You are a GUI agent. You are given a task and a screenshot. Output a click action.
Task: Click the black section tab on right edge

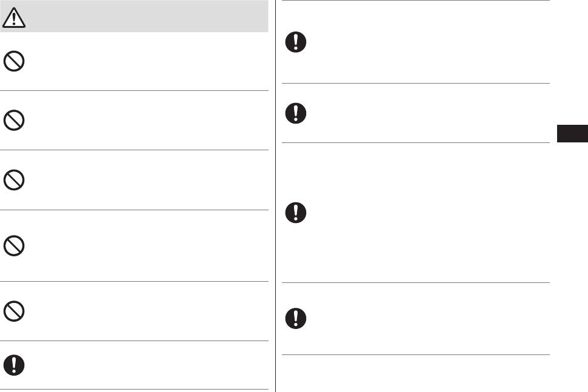click(x=572, y=133)
